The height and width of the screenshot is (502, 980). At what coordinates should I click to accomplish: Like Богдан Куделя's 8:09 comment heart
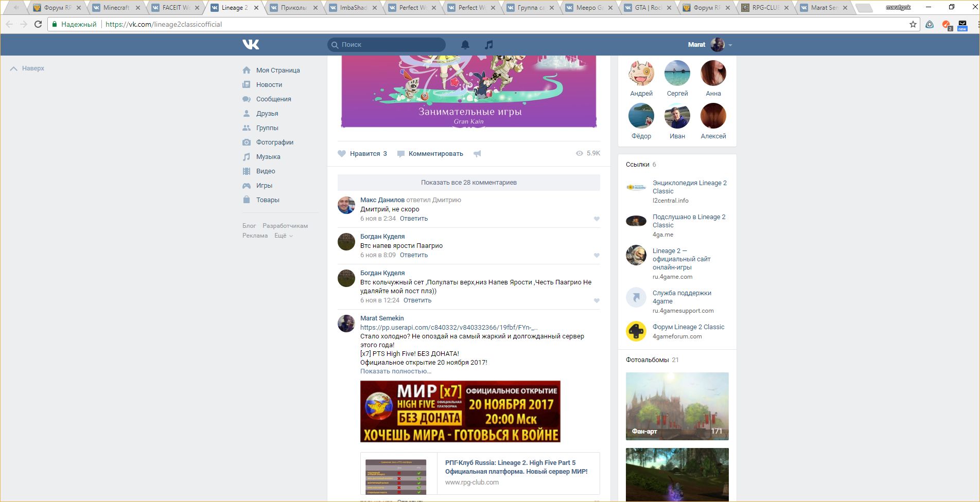[597, 256]
